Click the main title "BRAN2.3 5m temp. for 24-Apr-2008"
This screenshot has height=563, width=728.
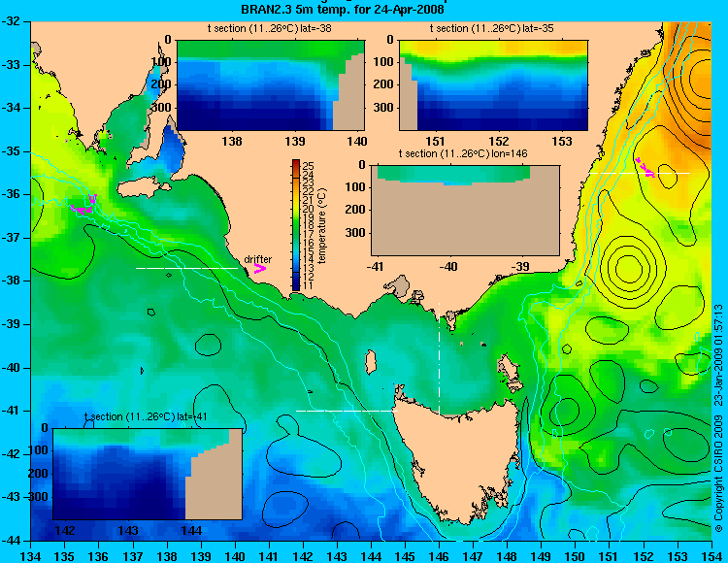click(343, 9)
